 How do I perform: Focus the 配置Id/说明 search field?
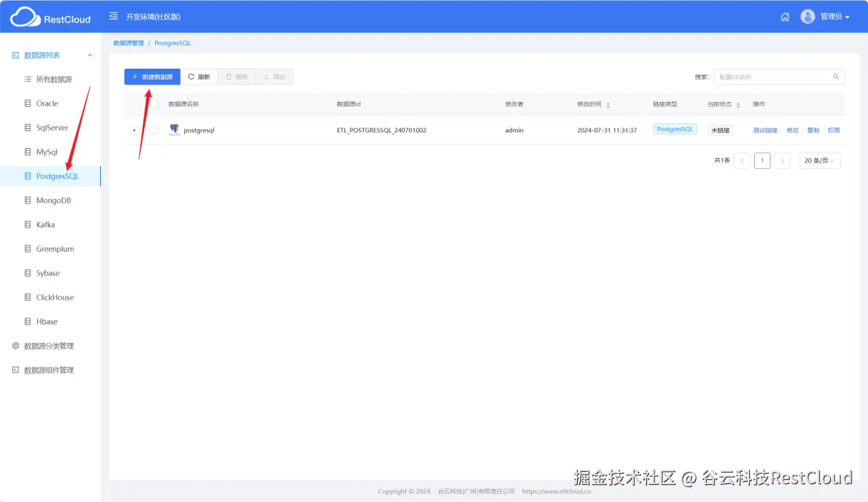779,77
